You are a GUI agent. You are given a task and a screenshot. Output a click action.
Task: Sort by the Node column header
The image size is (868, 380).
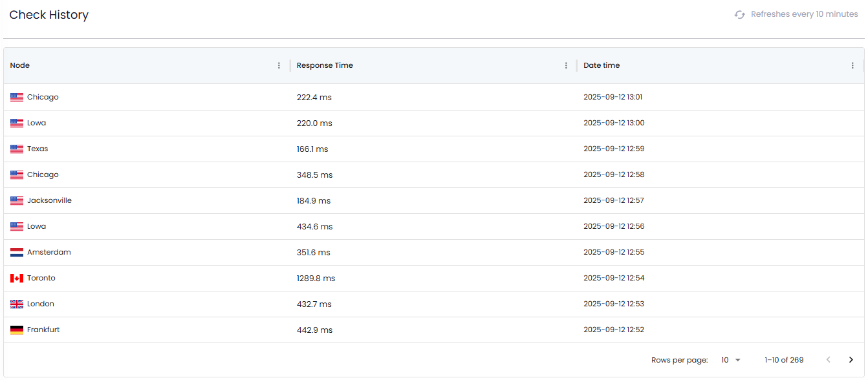tap(20, 65)
